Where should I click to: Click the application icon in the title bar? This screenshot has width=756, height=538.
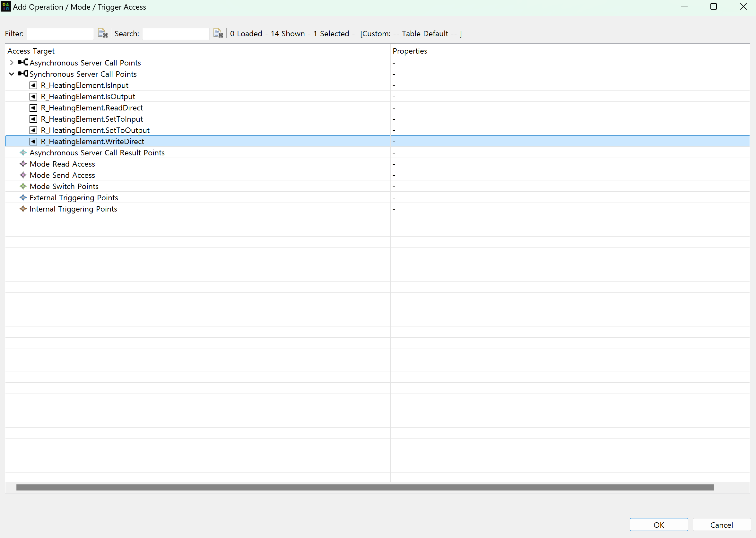click(x=6, y=7)
